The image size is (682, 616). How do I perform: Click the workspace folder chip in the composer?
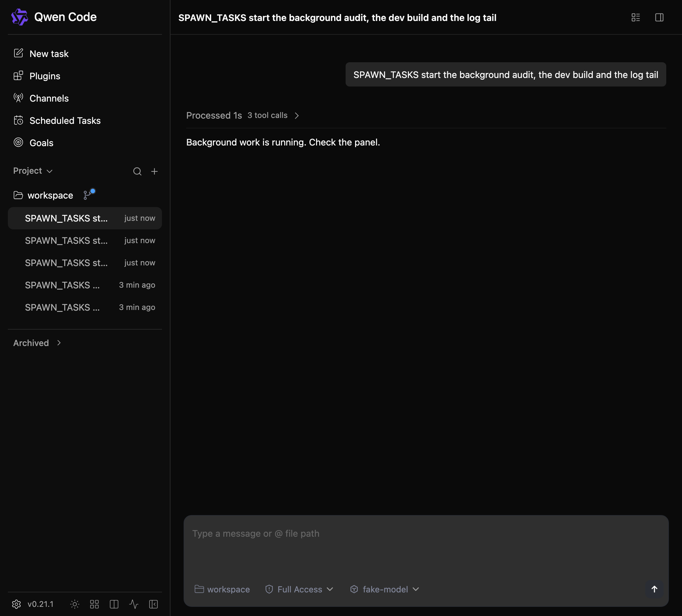222,589
